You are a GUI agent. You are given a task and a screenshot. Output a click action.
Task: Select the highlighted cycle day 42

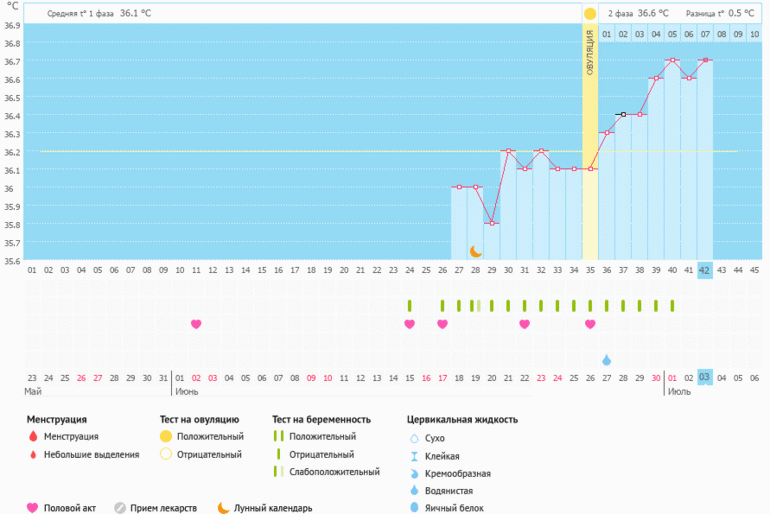[x=705, y=269]
